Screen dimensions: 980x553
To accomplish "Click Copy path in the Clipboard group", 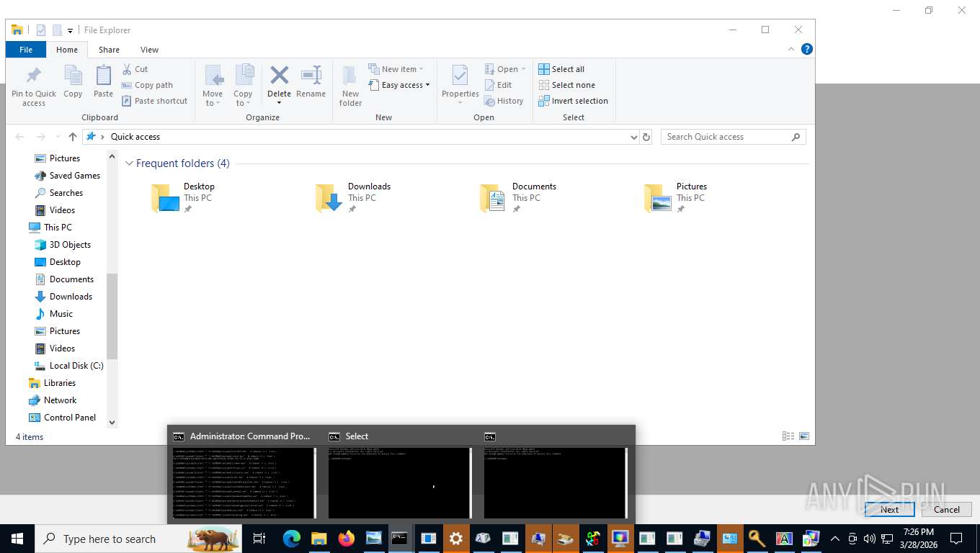I will coord(147,85).
